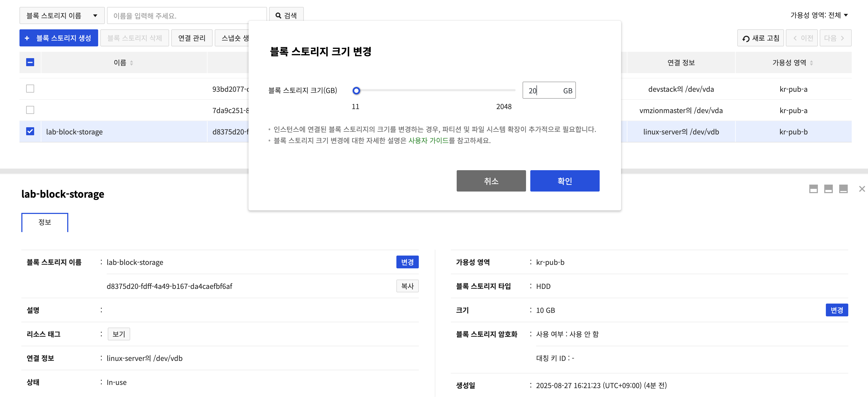Click the storage size slider handle
Image resolution: width=868 pixels, height=406 pixels.
coord(356,91)
